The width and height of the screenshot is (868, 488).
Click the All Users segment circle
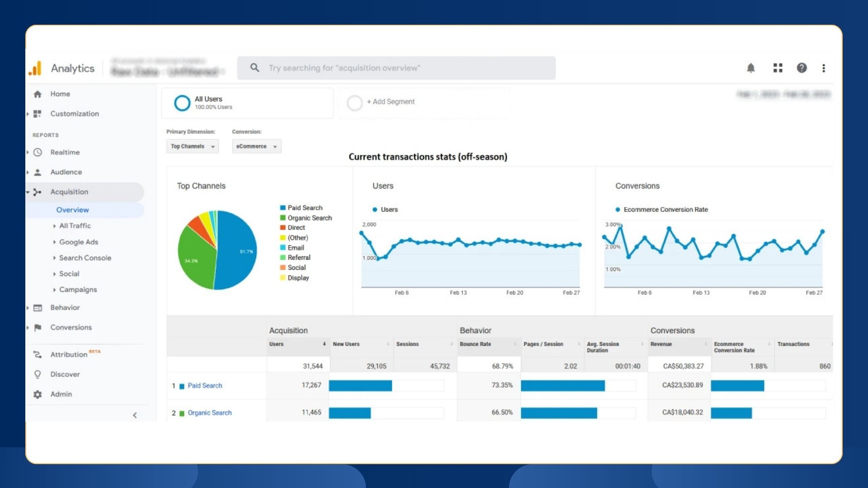coord(182,103)
